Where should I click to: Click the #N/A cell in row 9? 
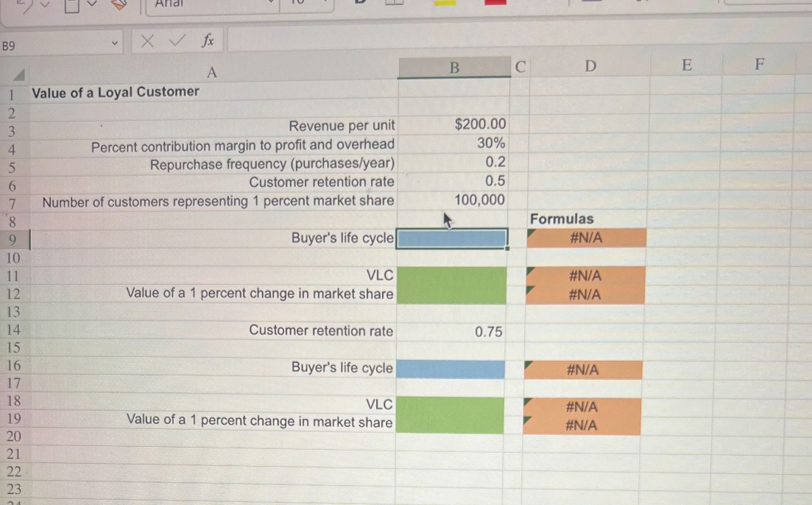(x=586, y=238)
